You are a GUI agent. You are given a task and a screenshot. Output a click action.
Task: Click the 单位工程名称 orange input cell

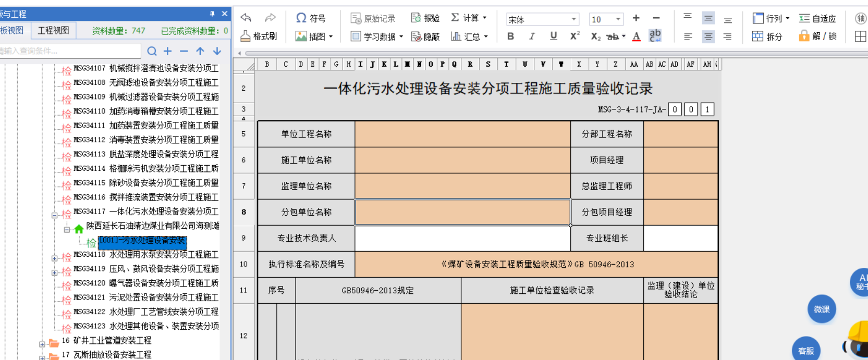[x=462, y=134]
